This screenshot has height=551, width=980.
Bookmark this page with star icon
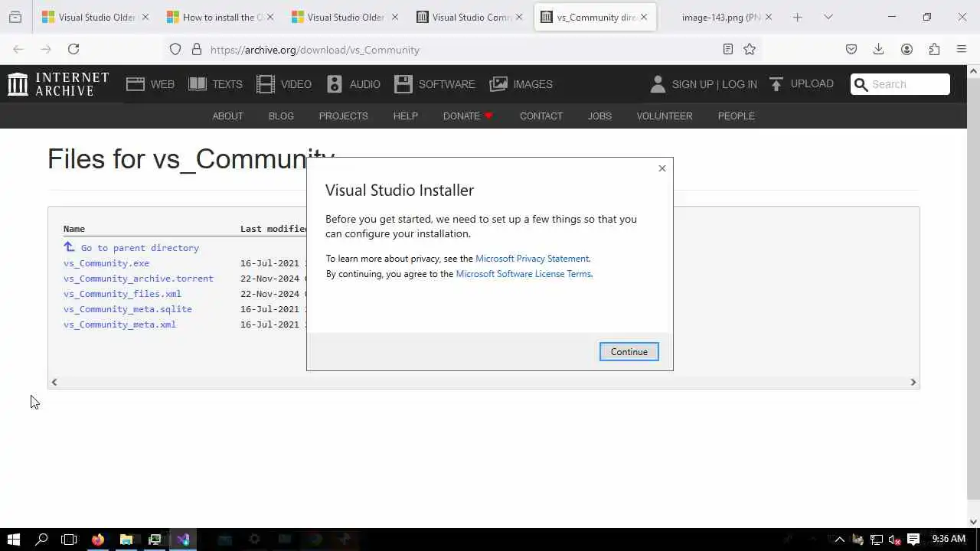(750, 49)
